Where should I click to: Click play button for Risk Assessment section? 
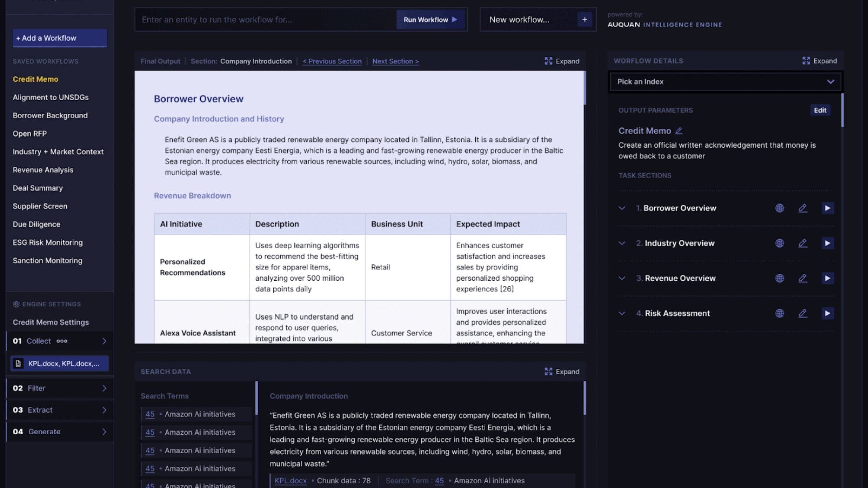pos(827,314)
